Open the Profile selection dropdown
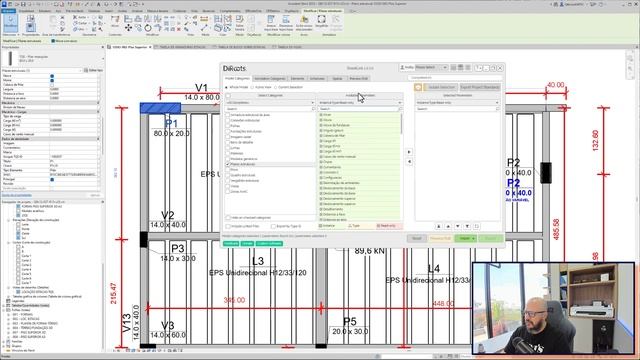The width and height of the screenshot is (640, 360). [x=431, y=67]
